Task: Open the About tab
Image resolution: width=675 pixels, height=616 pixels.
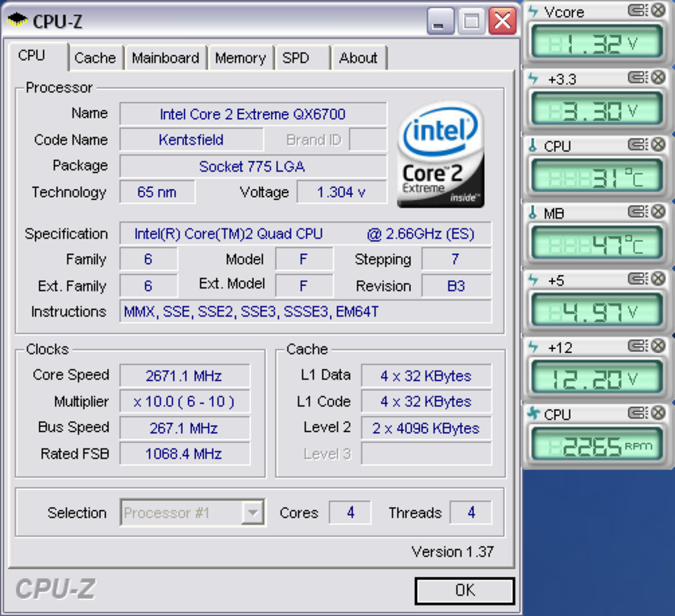Action: (x=359, y=58)
